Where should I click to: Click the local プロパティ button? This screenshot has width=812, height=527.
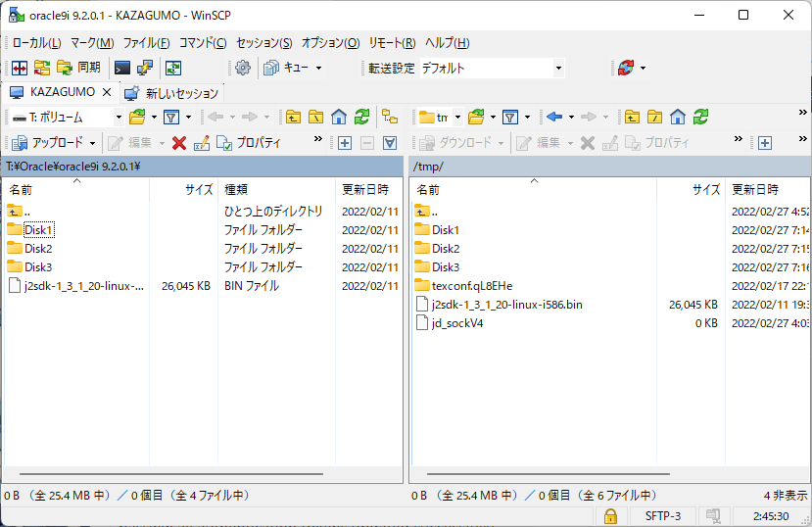point(249,143)
